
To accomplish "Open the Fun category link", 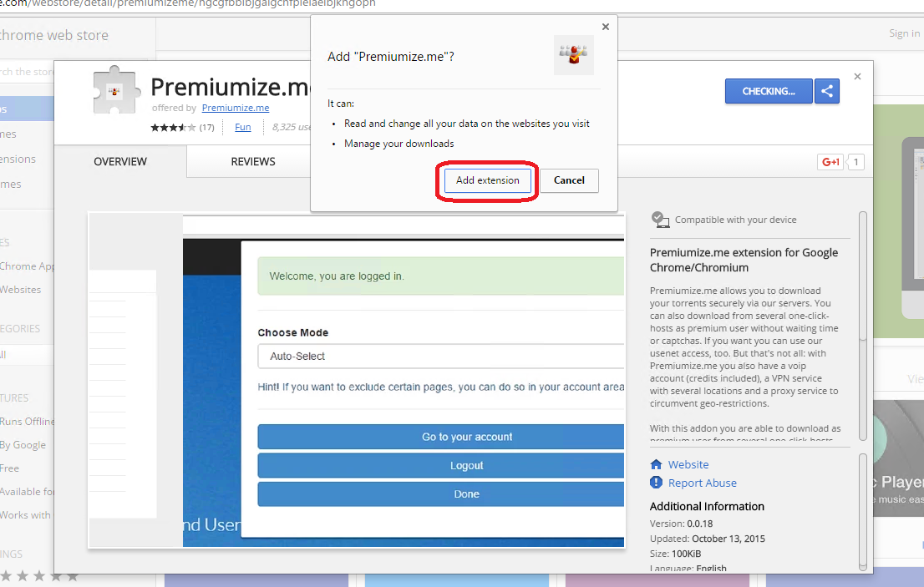I will click(243, 127).
